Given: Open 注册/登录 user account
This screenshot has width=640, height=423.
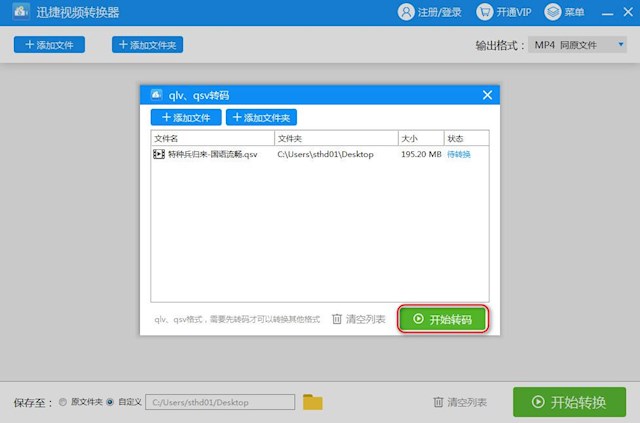Looking at the screenshot, I should point(429,12).
